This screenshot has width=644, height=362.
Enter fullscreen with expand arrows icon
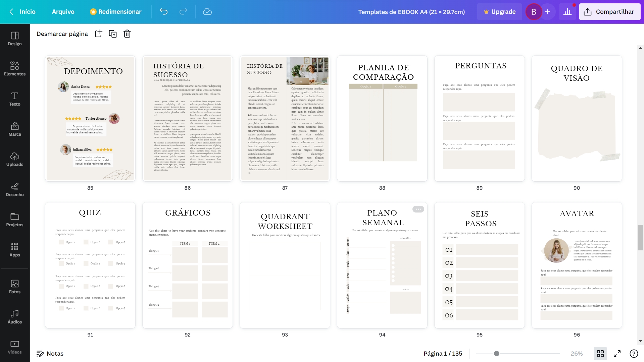[x=617, y=354]
